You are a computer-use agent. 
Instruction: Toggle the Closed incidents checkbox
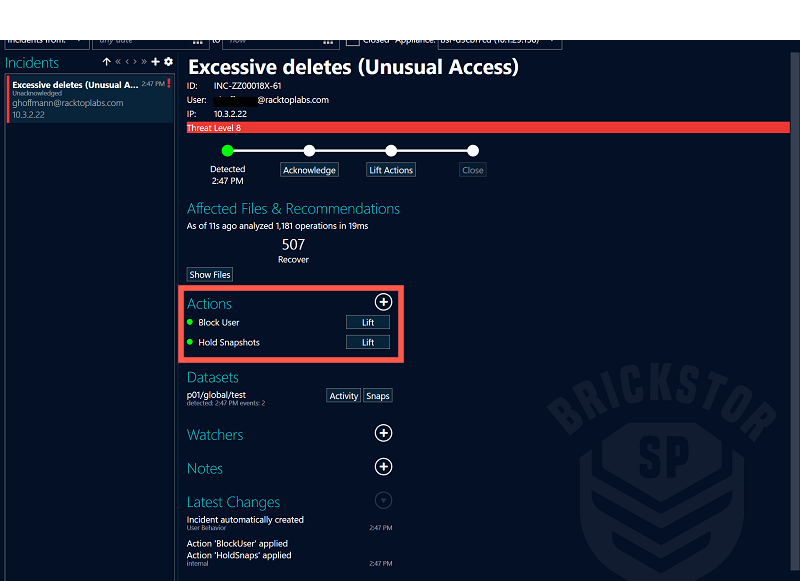[x=353, y=42]
